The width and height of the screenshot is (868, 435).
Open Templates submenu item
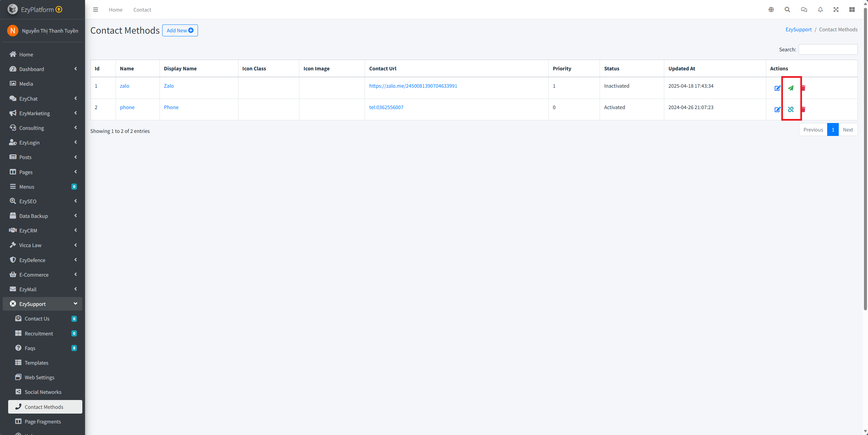[45, 363]
